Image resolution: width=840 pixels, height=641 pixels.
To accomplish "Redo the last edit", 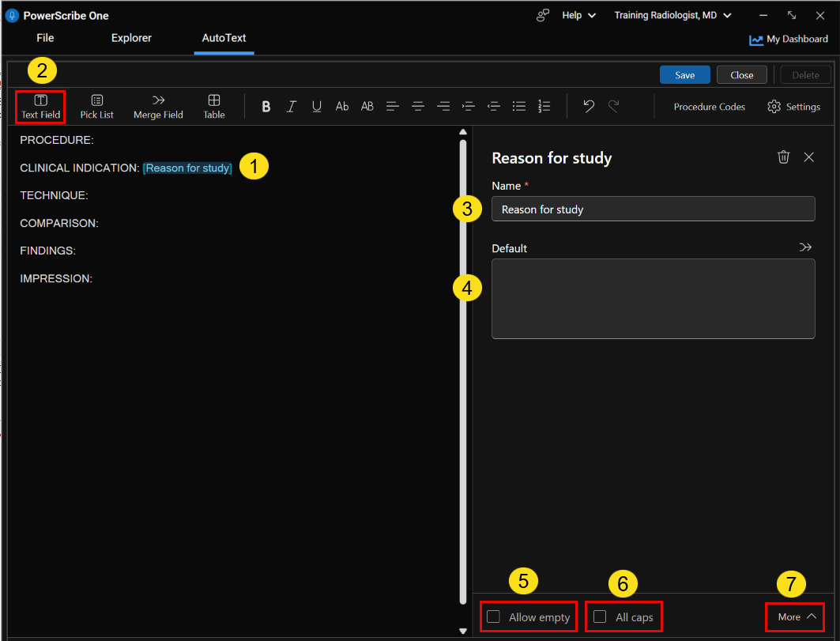I will [x=614, y=106].
